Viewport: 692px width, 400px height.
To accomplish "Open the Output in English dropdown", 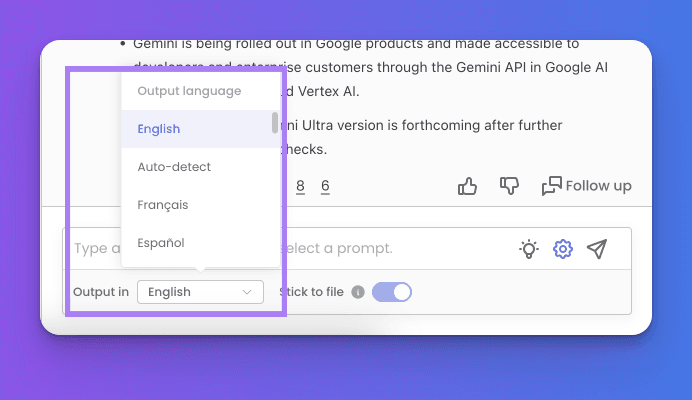I will 200,292.
